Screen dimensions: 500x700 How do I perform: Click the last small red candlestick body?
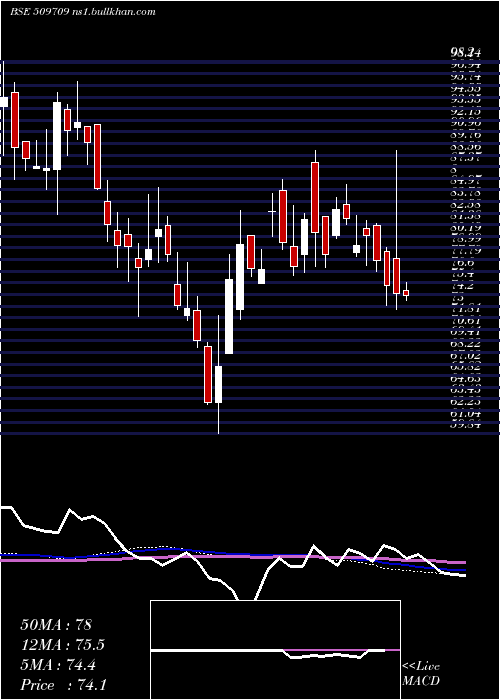406,293
